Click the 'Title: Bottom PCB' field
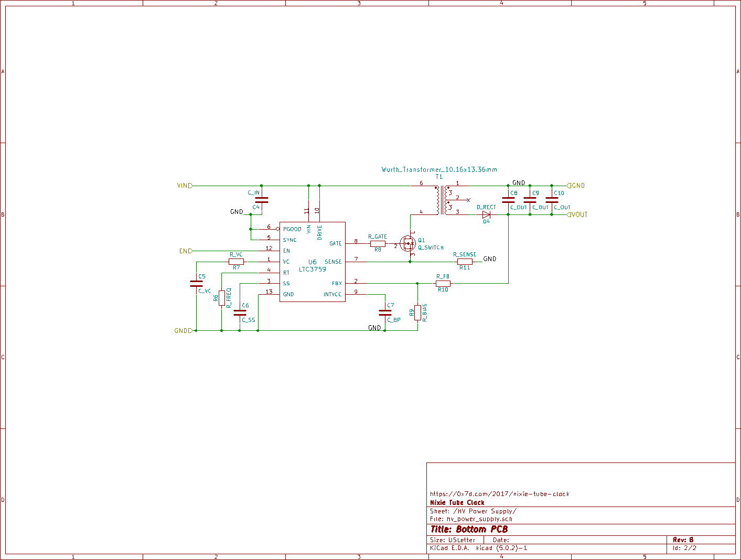Image resolution: width=741 pixels, height=560 pixels. tap(469, 530)
